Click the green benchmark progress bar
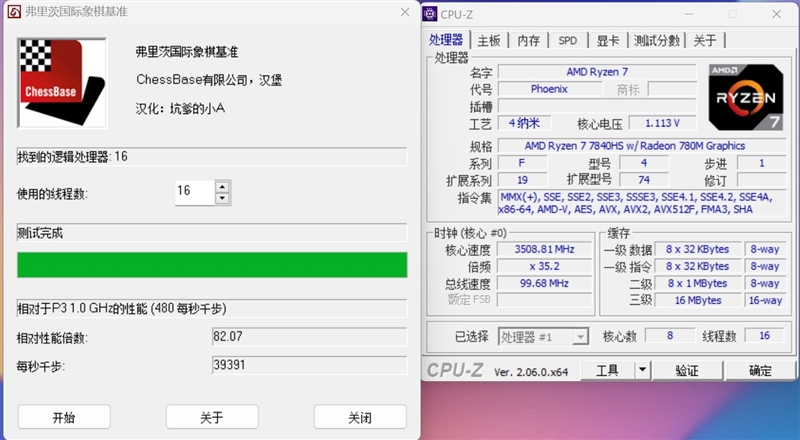 point(212,265)
